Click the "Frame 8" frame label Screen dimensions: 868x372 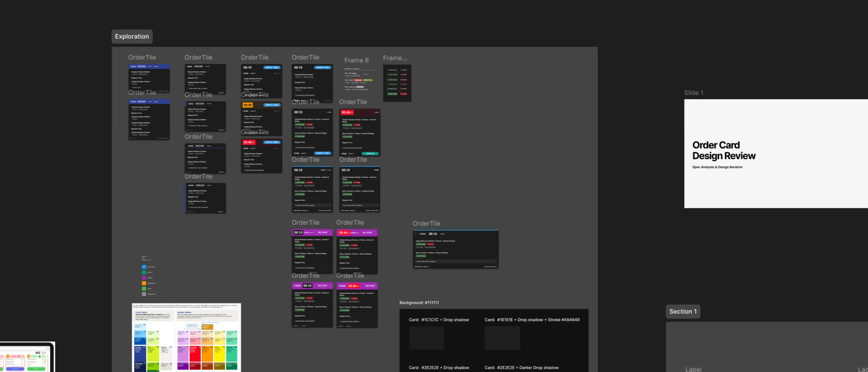point(356,60)
